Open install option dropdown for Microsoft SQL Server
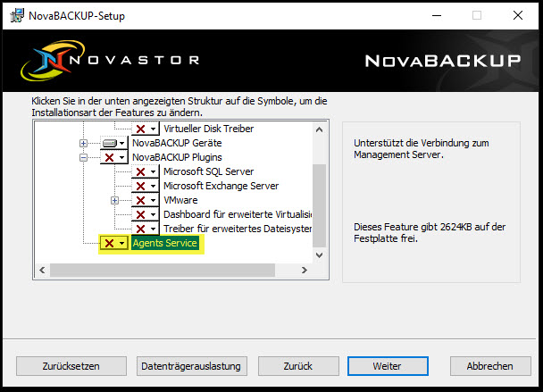Image resolution: width=543 pixels, height=392 pixels. (146, 171)
